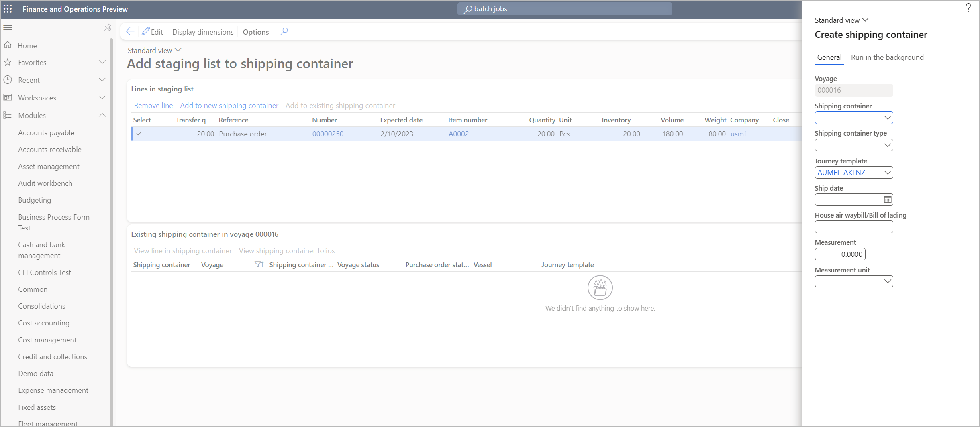Click the Workspaces icon in sidebar
Viewport: 980px width, 427px height.
pyautogui.click(x=8, y=97)
